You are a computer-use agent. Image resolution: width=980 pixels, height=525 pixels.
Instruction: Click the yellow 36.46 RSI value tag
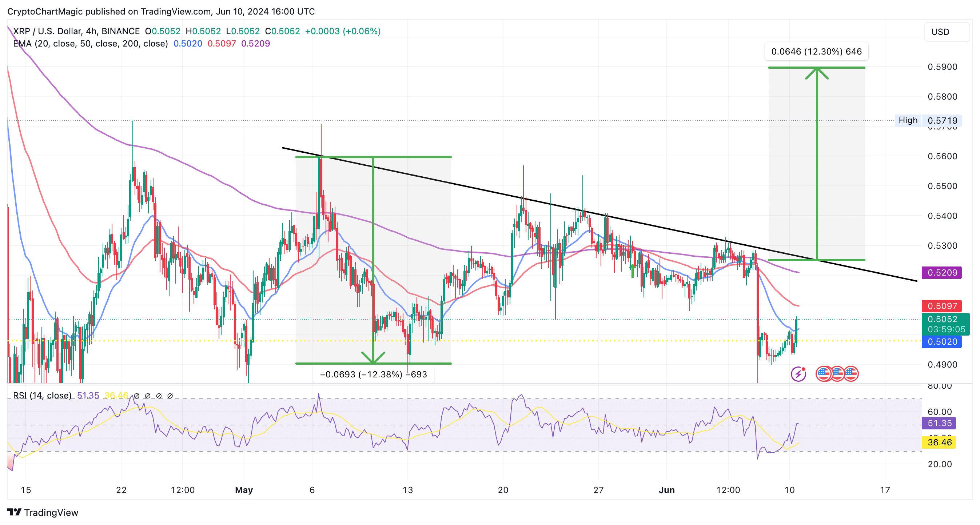pos(939,442)
